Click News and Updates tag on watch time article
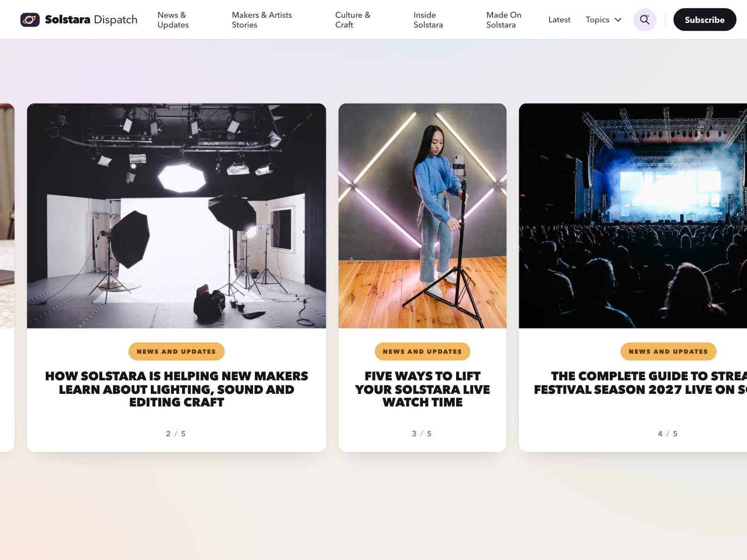Screen dimensions: 747x560 pyautogui.click(x=423, y=351)
